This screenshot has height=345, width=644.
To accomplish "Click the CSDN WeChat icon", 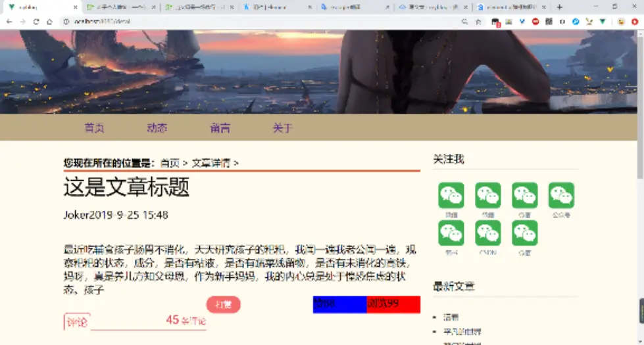I will point(487,233).
